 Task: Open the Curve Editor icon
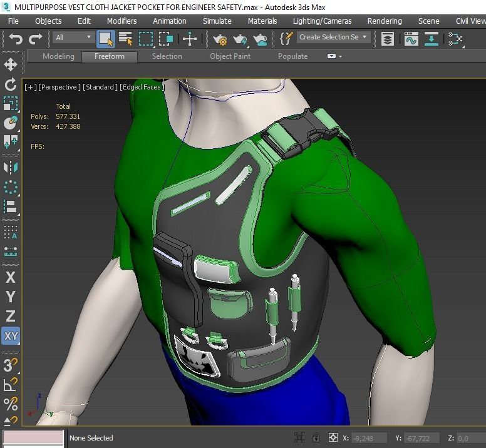point(411,39)
